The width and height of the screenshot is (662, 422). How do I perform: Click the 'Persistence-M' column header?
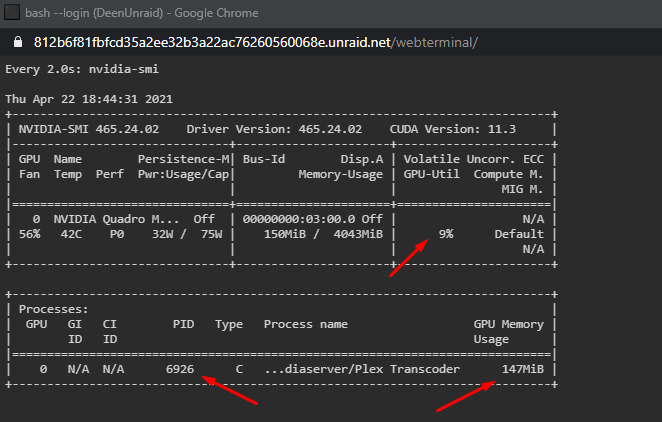coord(183,159)
